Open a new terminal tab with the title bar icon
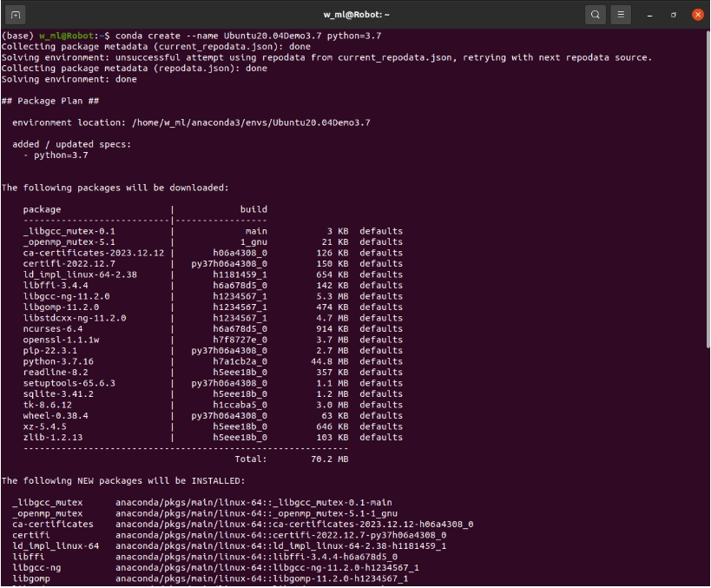Viewport: 711px width, 588px height. coord(16,15)
